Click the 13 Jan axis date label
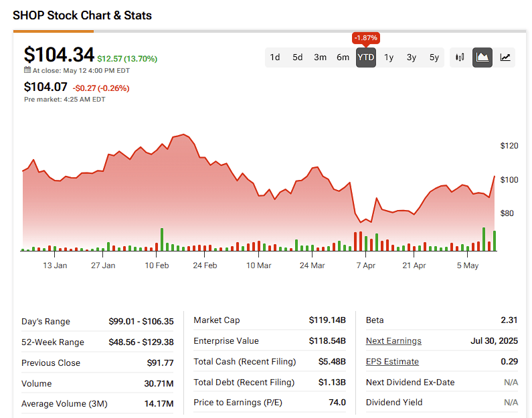The image size is (532, 418). (55, 266)
